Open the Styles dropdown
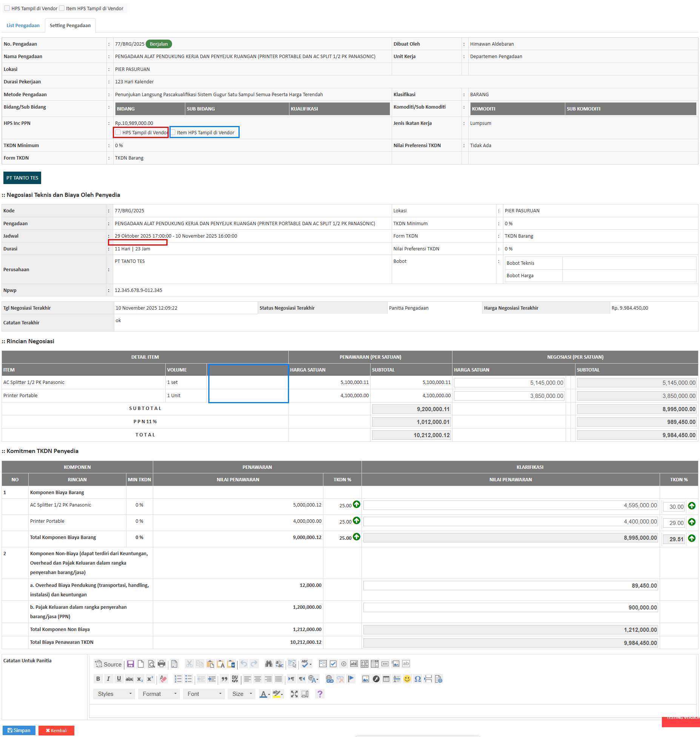 pos(114,694)
